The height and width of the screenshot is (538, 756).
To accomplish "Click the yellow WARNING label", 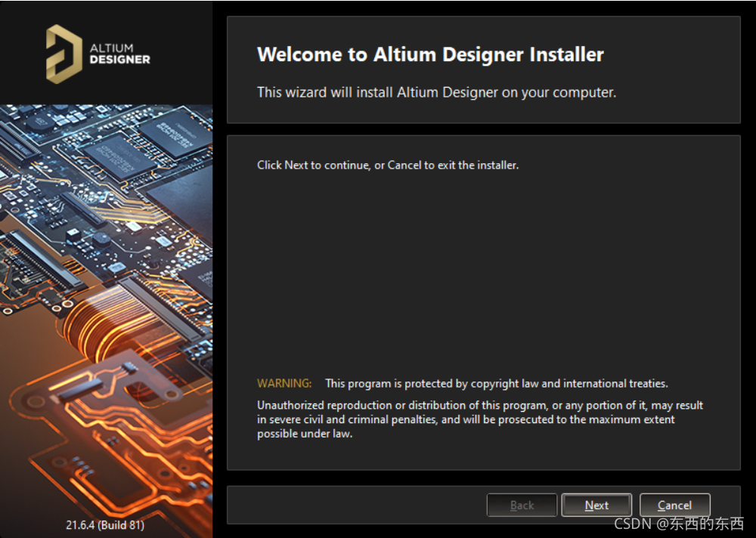I will click(284, 383).
